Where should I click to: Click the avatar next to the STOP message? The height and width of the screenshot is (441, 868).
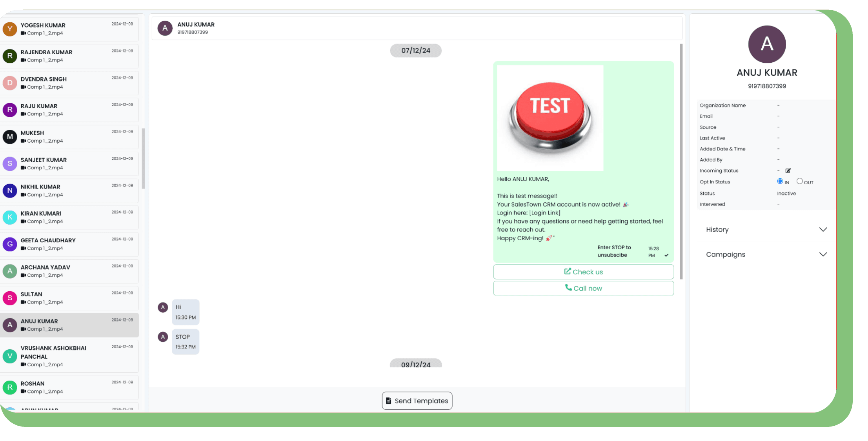(x=163, y=337)
